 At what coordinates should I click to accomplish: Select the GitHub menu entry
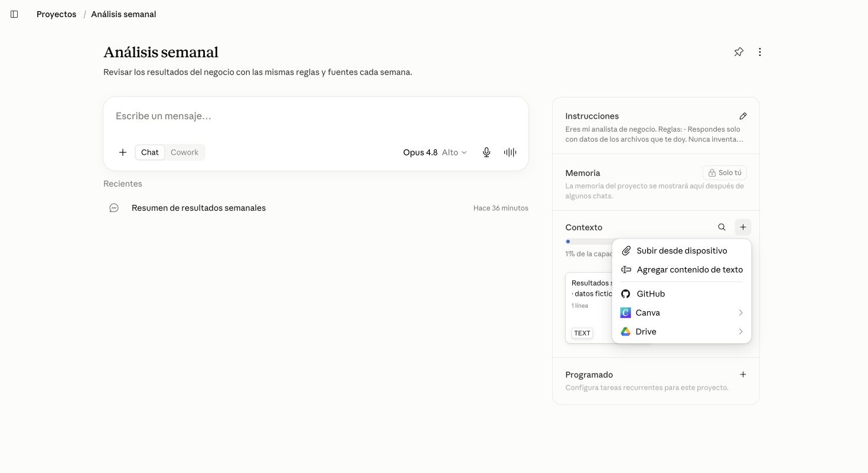(x=681, y=294)
